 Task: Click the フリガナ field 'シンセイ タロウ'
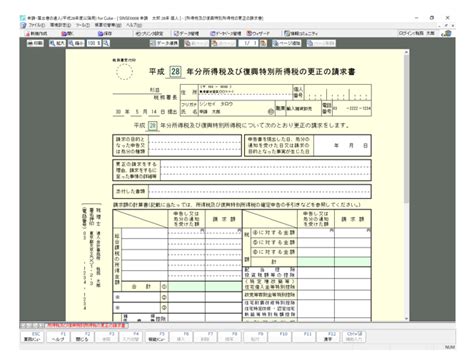click(x=237, y=104)
